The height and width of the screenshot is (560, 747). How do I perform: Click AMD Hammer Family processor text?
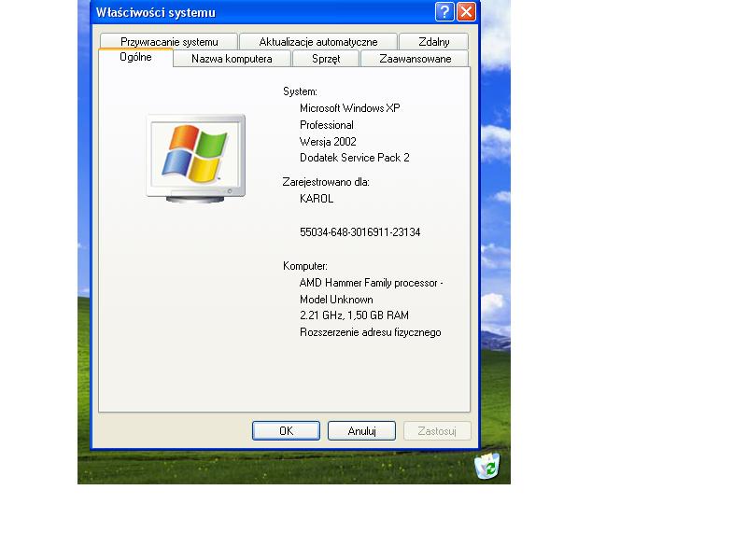[x=371, y=283]
